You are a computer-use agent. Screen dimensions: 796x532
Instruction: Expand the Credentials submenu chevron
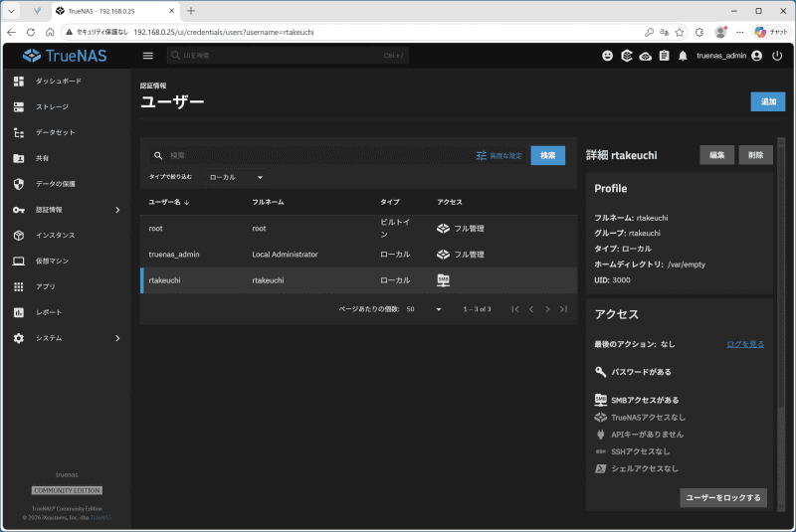[117, 210]
